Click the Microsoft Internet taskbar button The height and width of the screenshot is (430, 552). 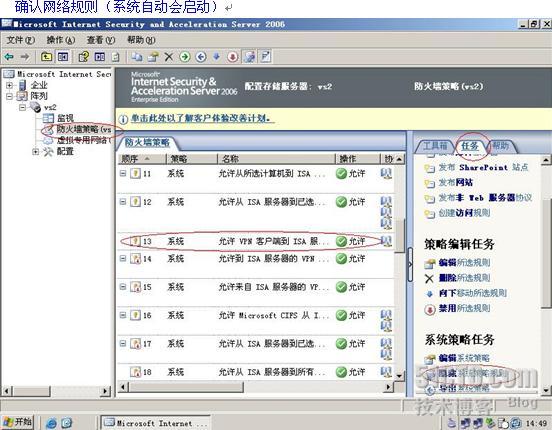click(x=156, y=423)
